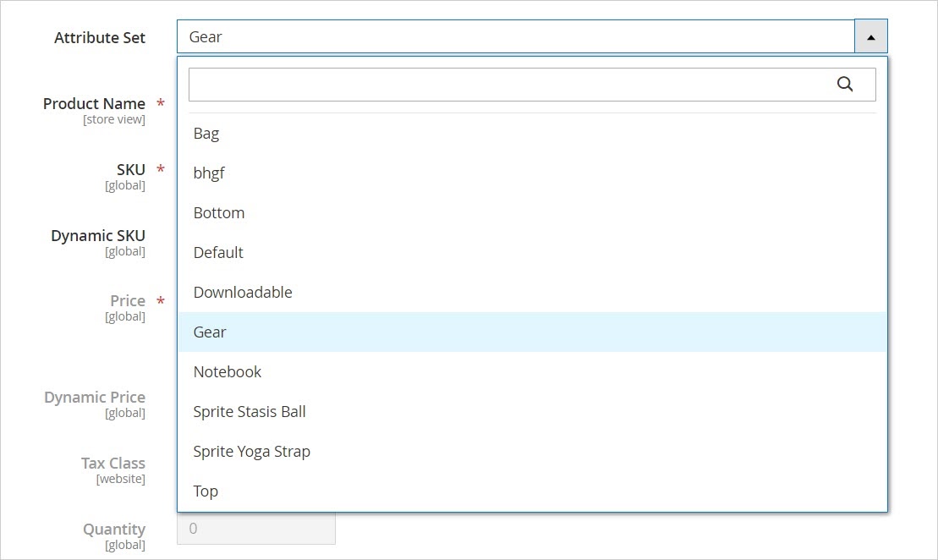Choose the bhgf option
This screenshot has width=938, height=560.
coord(209,173)
